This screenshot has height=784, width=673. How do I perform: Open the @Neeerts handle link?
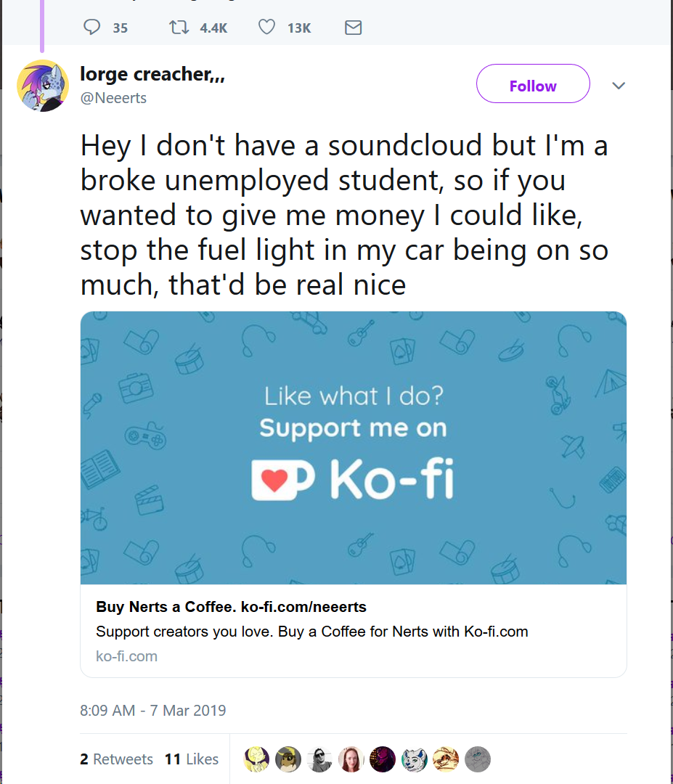click(x=113, y=98)
